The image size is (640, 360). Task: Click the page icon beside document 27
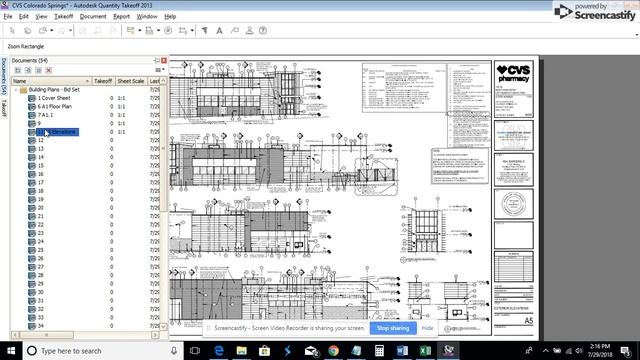coord(32,267)
